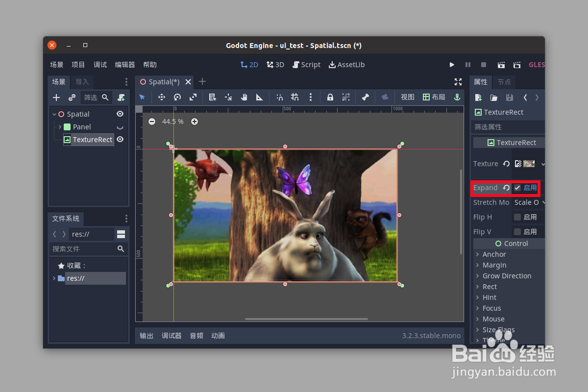Open Stretch Mode dropdown
The width and height of the screenshot is (588, 392).
[529, 202]
